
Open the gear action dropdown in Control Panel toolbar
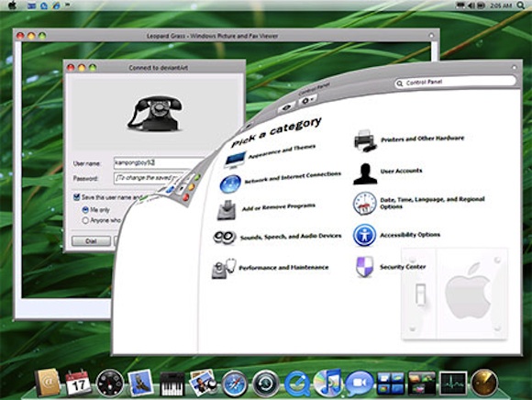pyautogui.click(x=307, y=100)
